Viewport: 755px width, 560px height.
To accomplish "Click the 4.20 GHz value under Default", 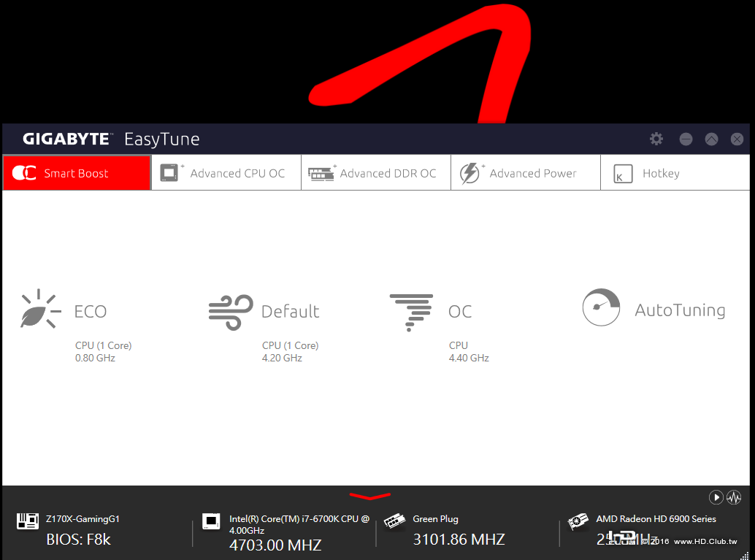I will pyautogui.click(x=282, y=358).
